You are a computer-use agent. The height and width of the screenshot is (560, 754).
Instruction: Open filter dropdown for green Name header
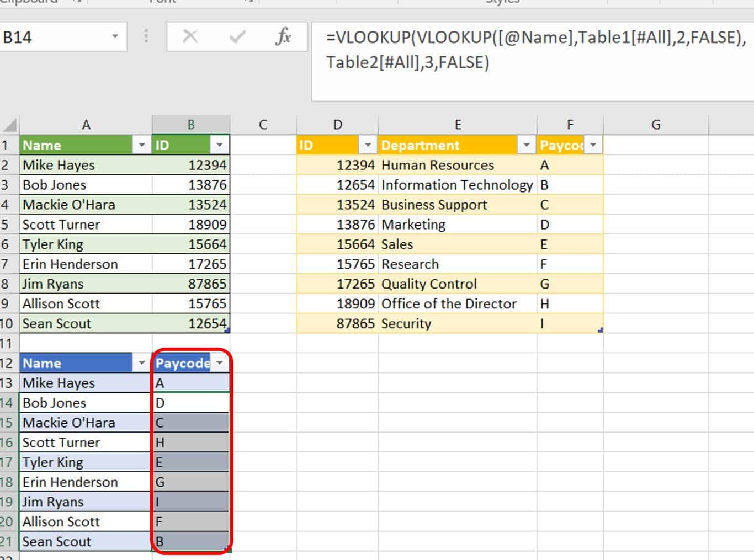(x=142, y=145)
